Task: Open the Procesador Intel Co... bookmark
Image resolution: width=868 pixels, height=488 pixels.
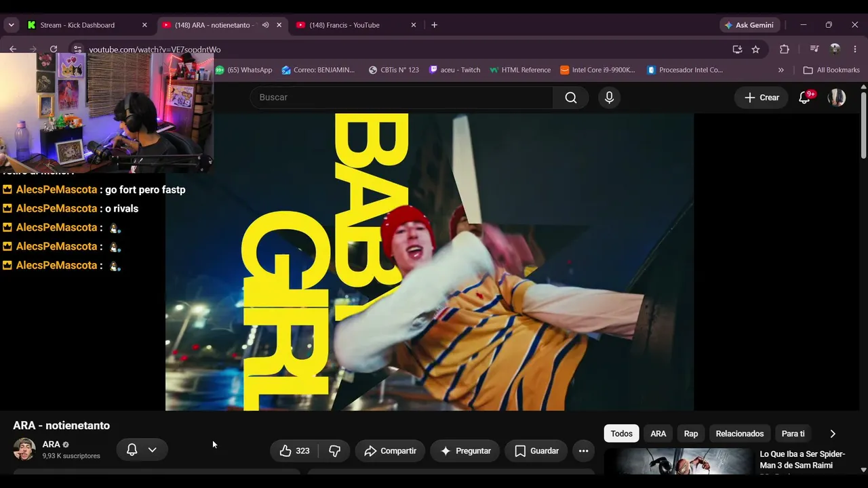Action: (x=685, y=70)
